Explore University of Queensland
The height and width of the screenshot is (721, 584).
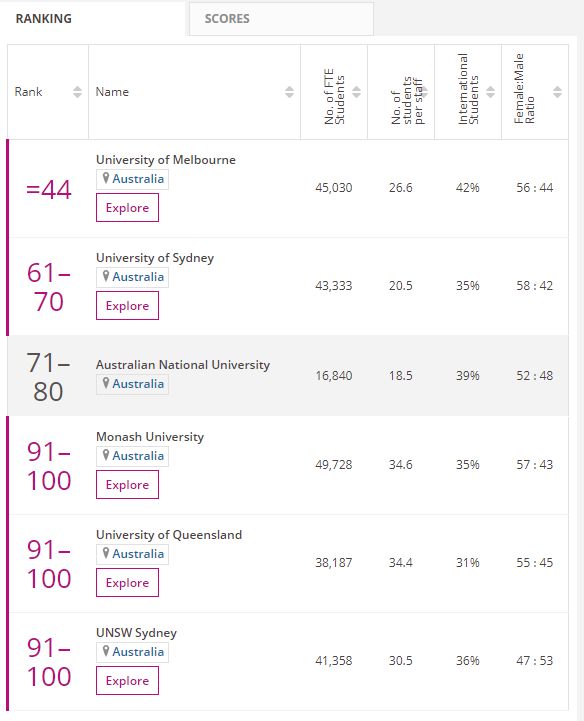(x=127, y=582)
